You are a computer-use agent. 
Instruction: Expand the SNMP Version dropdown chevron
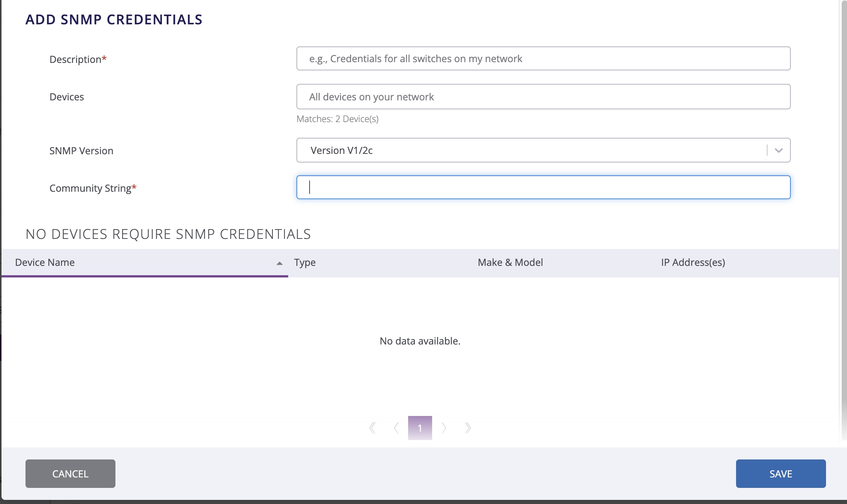779,151
